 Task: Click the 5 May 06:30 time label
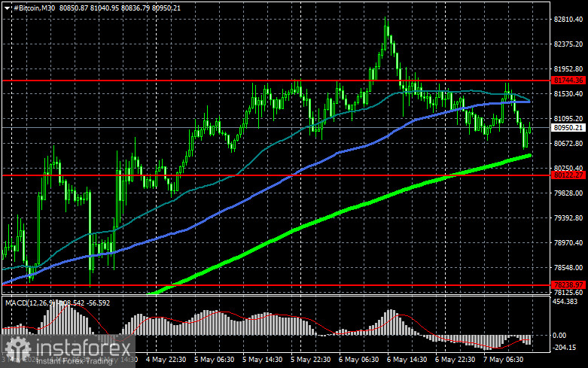click(x=214, y=360)
